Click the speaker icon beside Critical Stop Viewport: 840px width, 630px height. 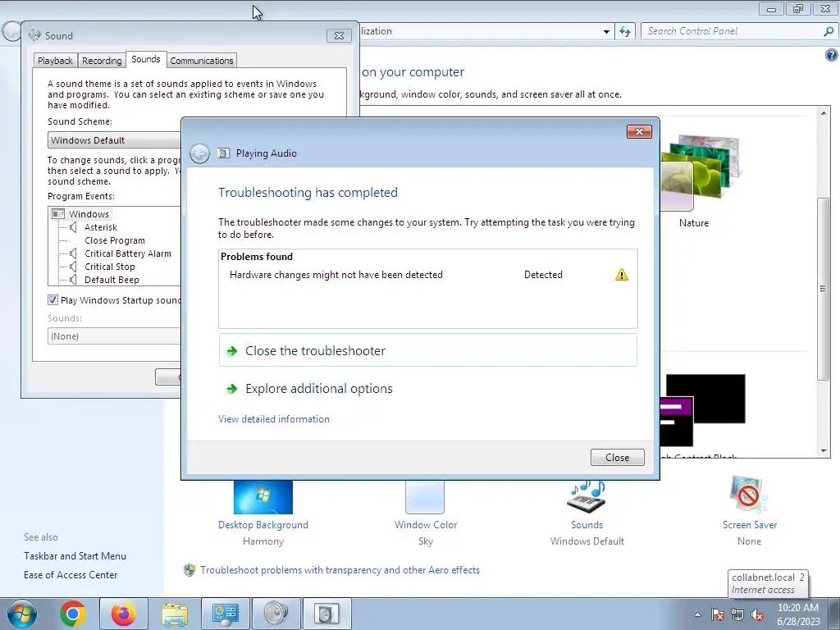tap(73, 267)
